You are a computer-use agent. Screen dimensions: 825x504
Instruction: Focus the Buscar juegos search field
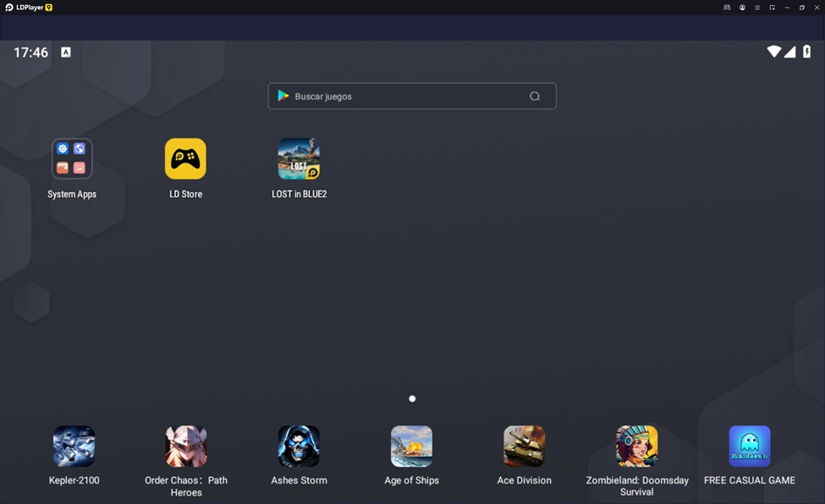point(412,96)
